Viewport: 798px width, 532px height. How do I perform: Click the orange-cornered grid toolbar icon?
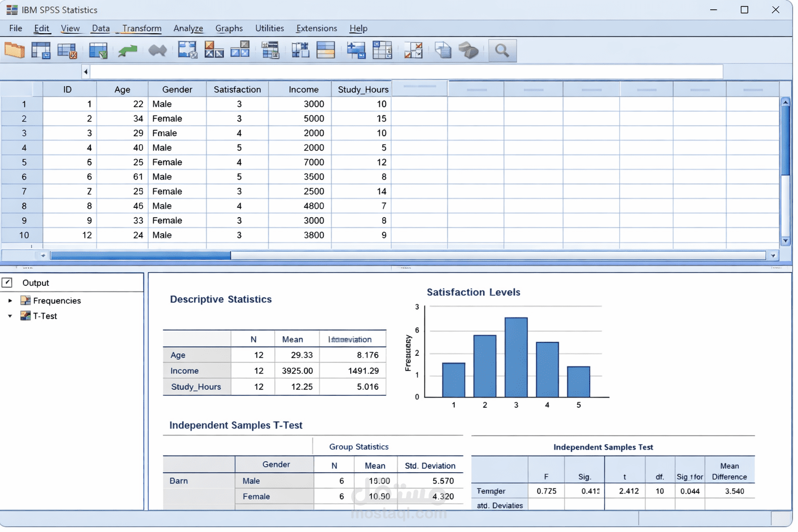413,50
